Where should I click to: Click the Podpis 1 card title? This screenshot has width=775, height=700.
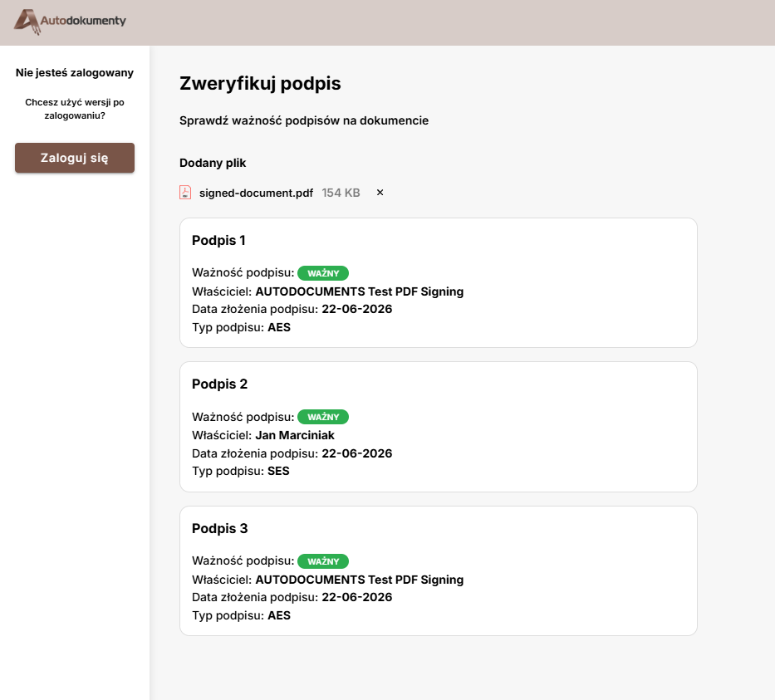tap(218, 240)
